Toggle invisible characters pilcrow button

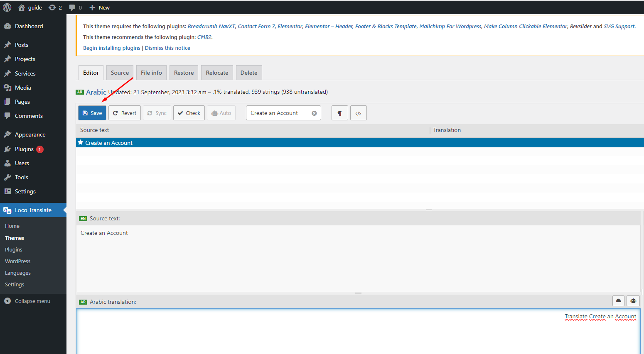point(339,113)
